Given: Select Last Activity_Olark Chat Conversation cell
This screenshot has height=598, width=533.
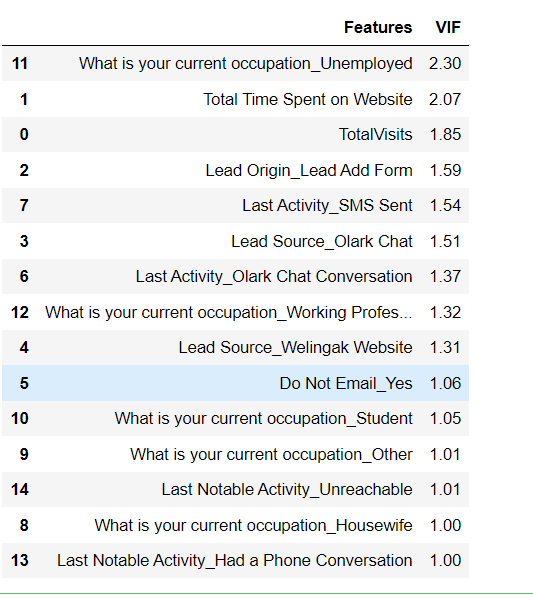Looking at the screenshot, I should [274, 276].
